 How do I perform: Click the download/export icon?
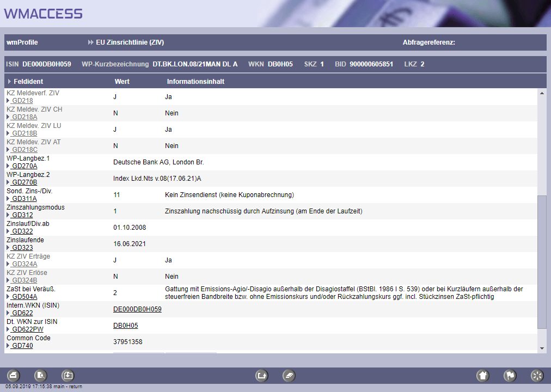pyautogui.click(x=68, y=375)
